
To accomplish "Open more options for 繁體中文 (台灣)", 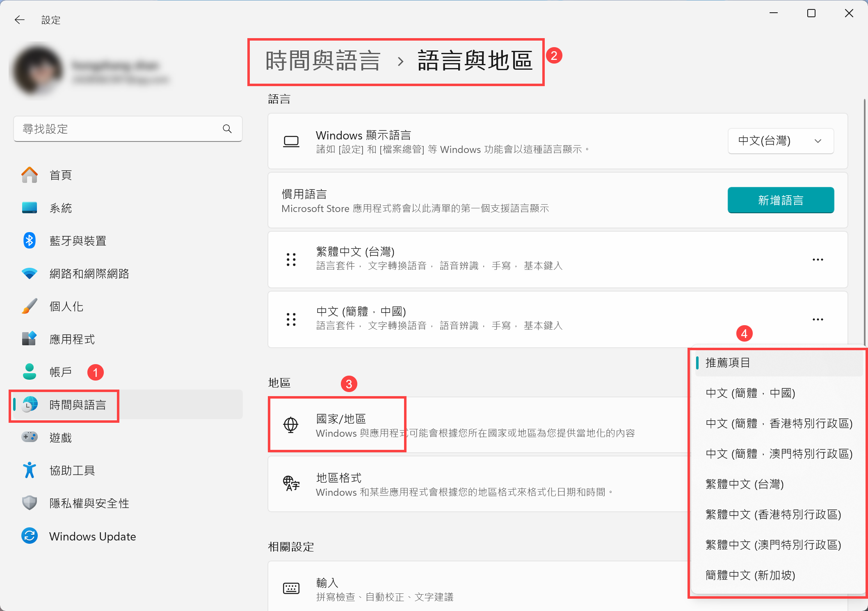I will pos(818,260).
